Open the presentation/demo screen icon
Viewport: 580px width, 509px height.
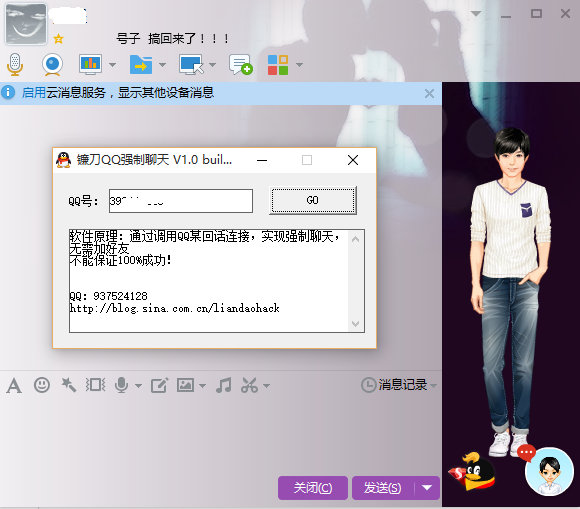coord(90,64)
